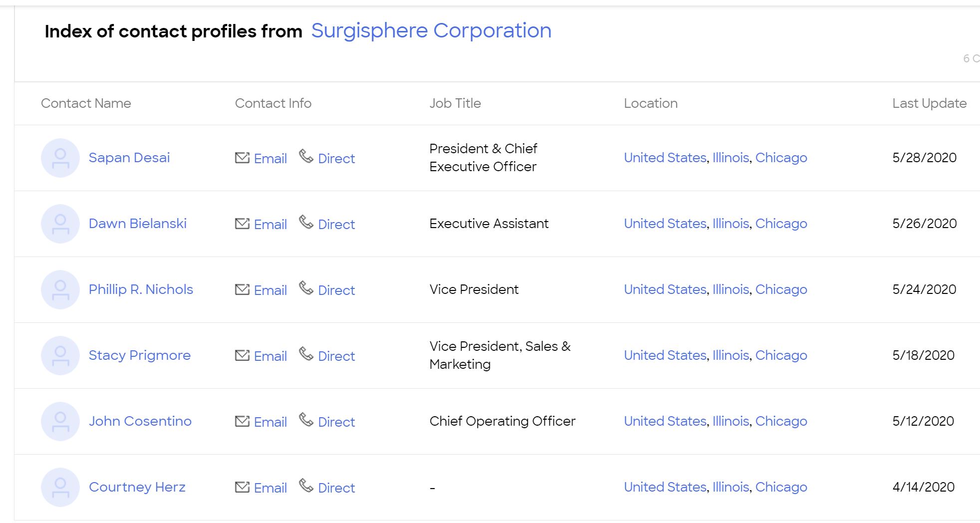Click the phone icon in Courtney Herz's row
This screenshot has width=980, height=523.
tap(306, 486)
